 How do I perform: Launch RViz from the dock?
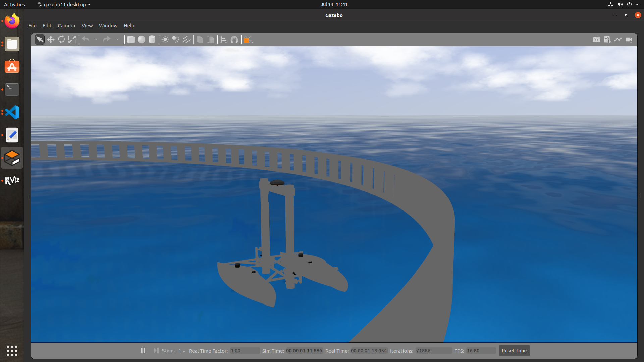click(12, 181)
